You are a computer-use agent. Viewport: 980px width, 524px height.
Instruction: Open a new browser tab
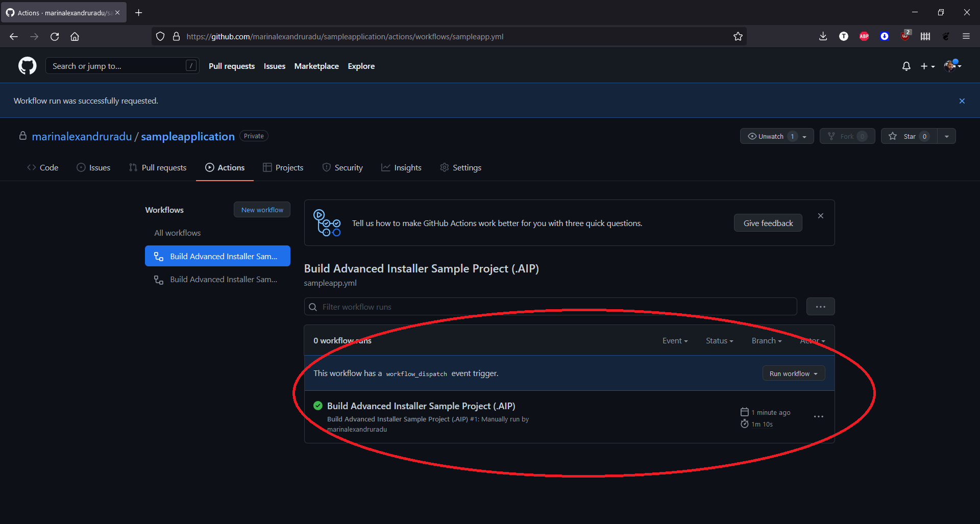click(138, 13)
